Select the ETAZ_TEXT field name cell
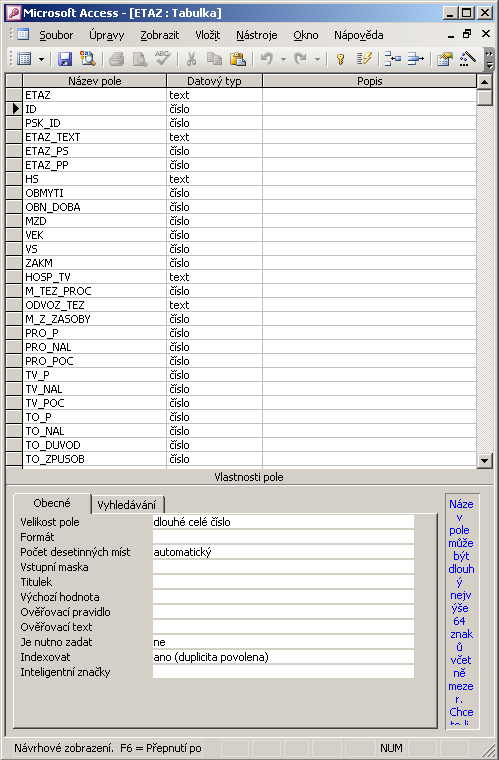Viewport: 499px width, 760px height. coord(94,137)
